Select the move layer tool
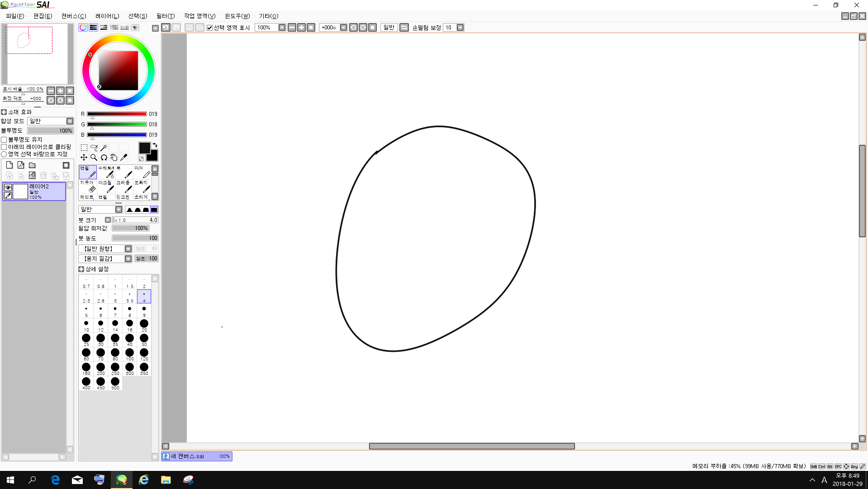The width and height of the screenshot is (868, 489). point(84,158)
